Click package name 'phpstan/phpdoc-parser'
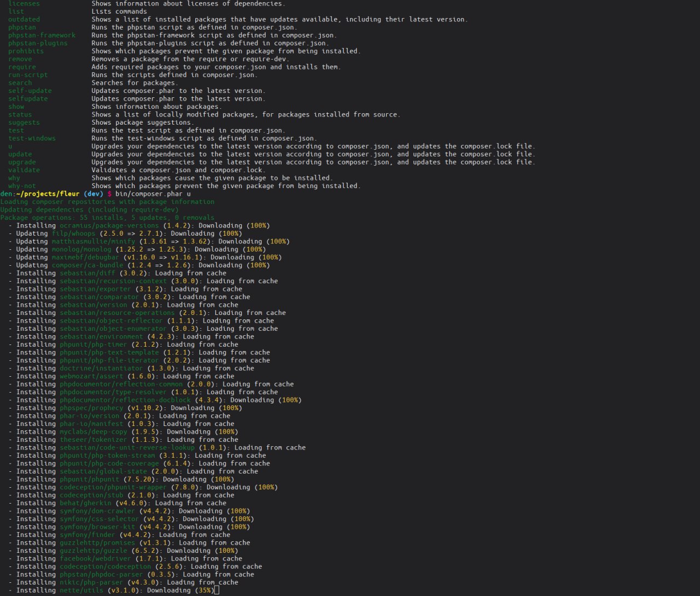 pyautogui.click(x=101, y=575)
